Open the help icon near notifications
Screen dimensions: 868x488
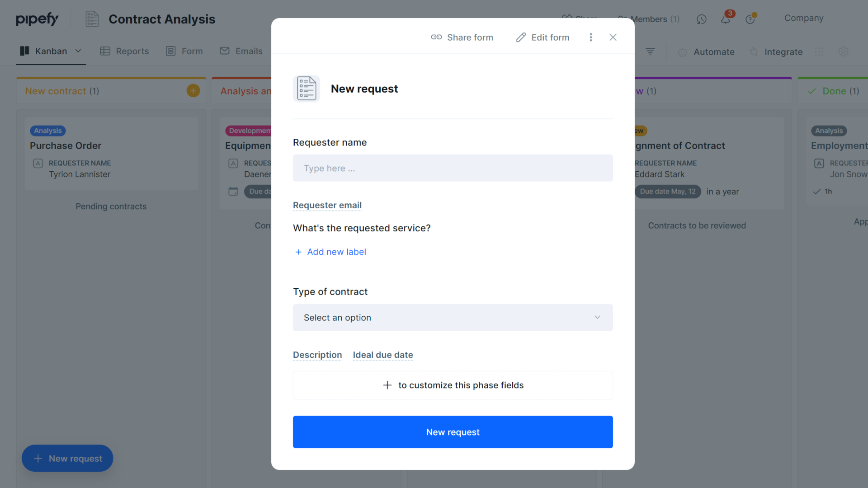pos(751,19)
